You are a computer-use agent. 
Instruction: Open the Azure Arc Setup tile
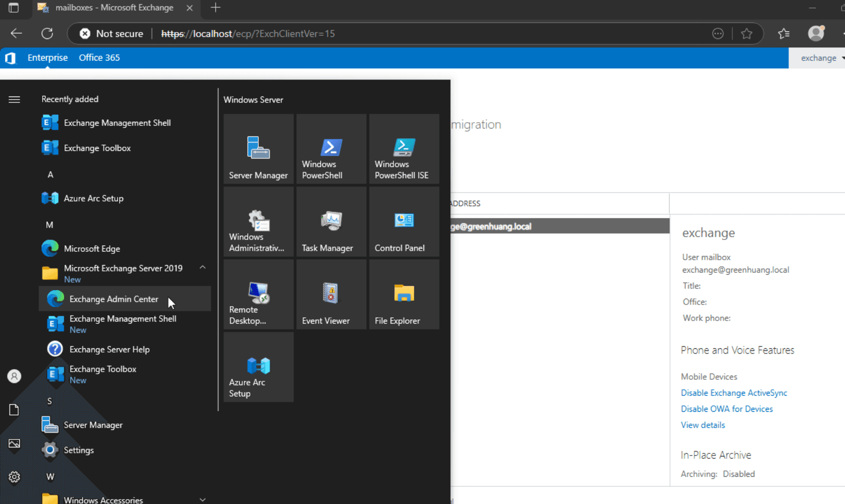tap(258, 367)
